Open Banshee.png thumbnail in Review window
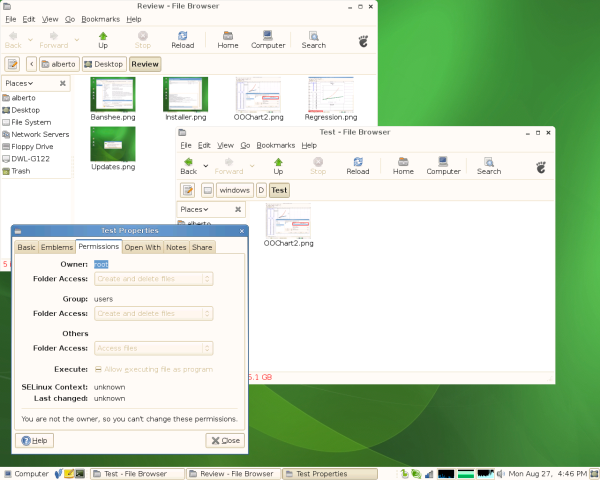 coord(113,95)
